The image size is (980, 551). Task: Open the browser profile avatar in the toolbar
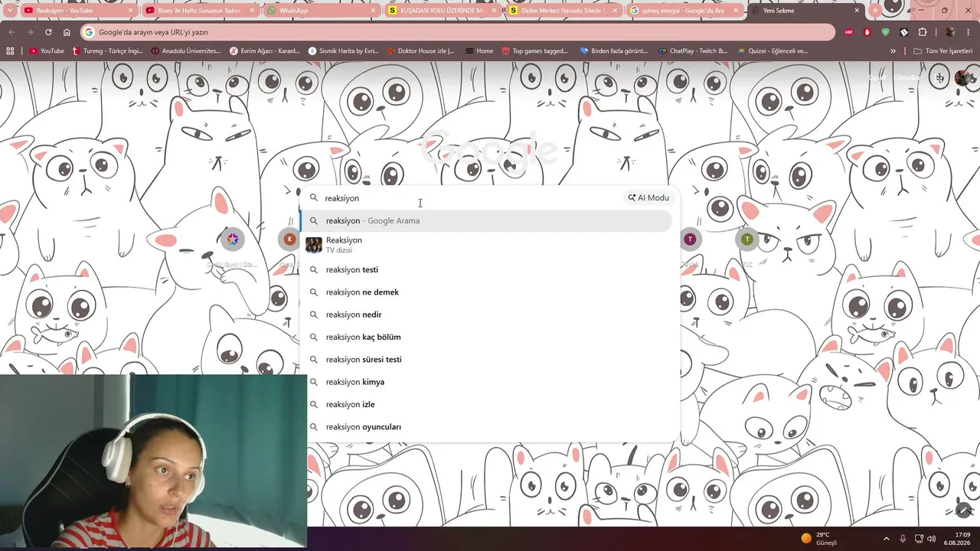click(x=949, y=32)
